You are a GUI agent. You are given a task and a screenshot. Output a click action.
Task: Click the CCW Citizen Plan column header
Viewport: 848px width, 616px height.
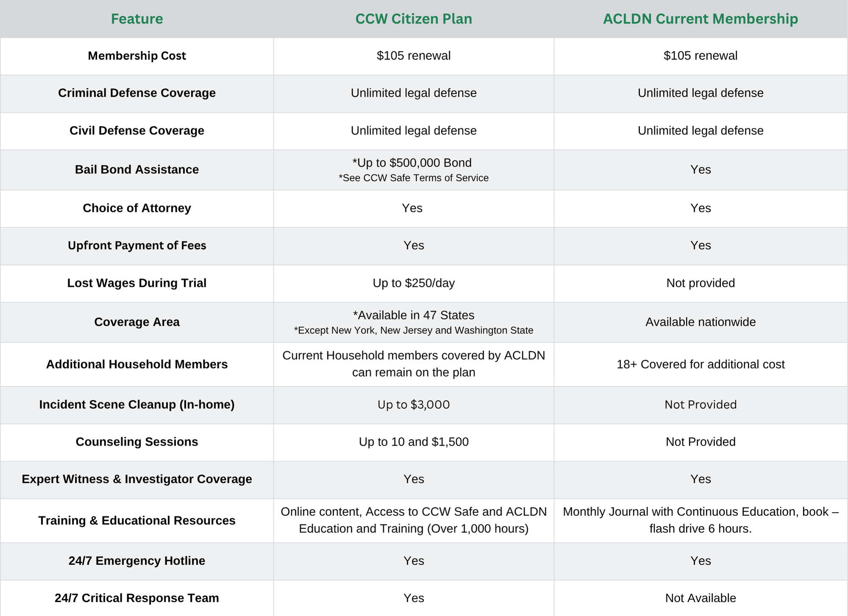413,19
